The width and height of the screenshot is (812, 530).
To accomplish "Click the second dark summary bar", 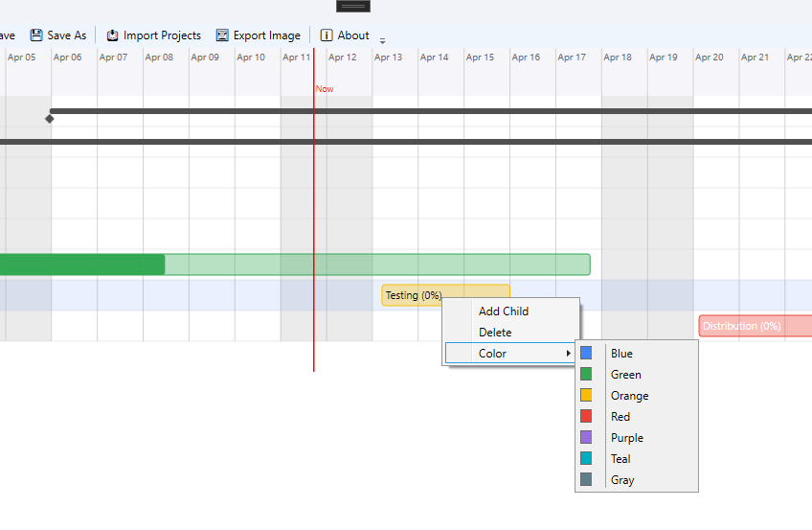I will point(406,142).
